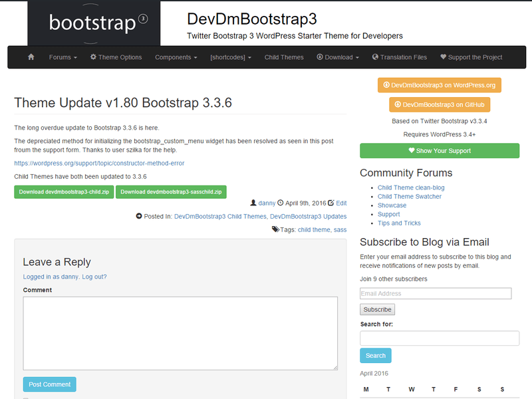Click the globe icon next to Download
The image size is (532, 399).
(x=319, y=57)
